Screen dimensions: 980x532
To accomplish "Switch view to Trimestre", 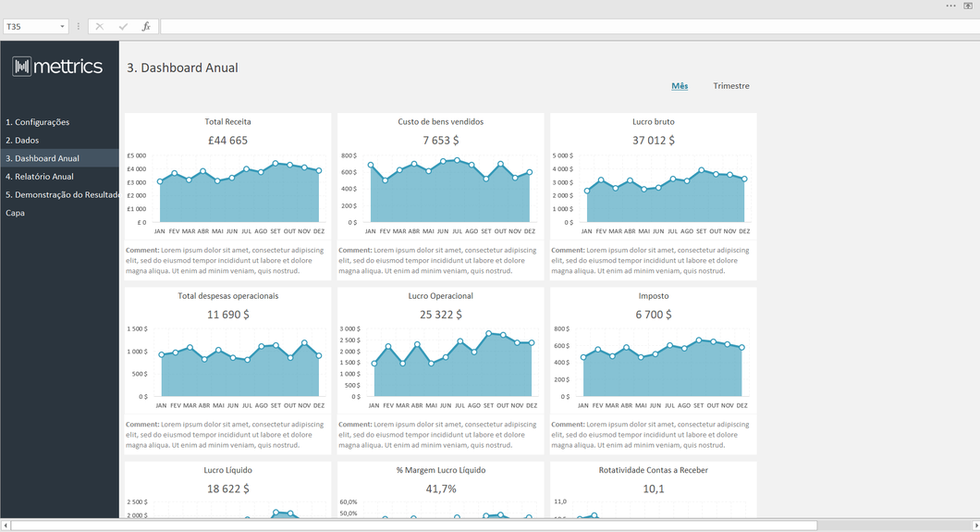I will pyautogui.click(x=731, y=86).
